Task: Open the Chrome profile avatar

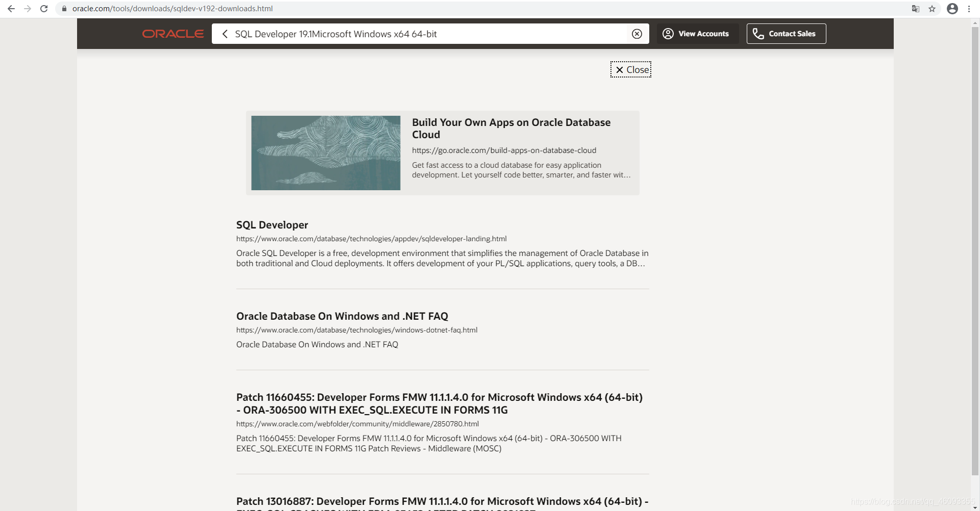Action: coord(952,9)
